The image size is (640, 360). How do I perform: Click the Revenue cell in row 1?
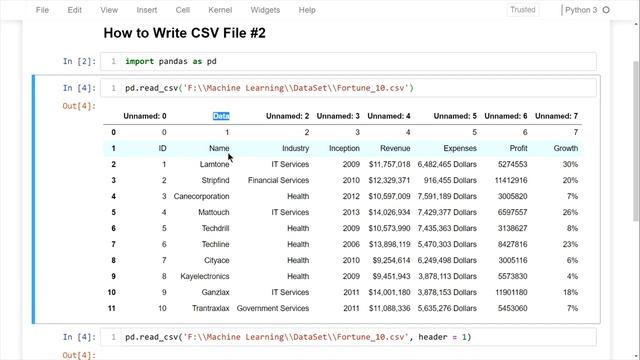point(395,149)
